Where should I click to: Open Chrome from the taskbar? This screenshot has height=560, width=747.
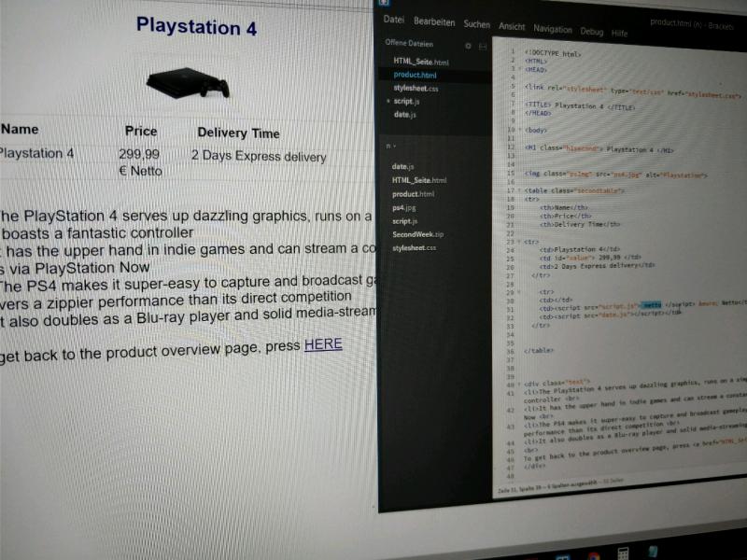(594, 556)
